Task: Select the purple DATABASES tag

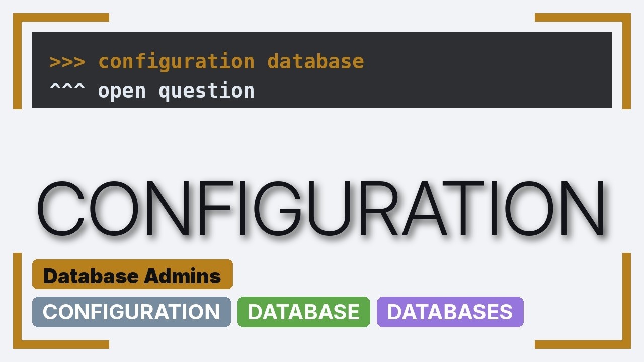Action: pos(450,312)
